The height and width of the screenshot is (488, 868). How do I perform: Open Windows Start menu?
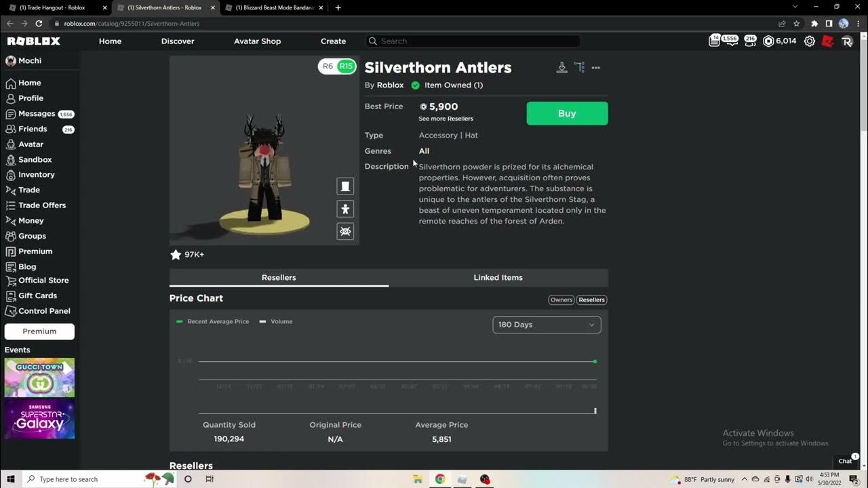point(11,479)
